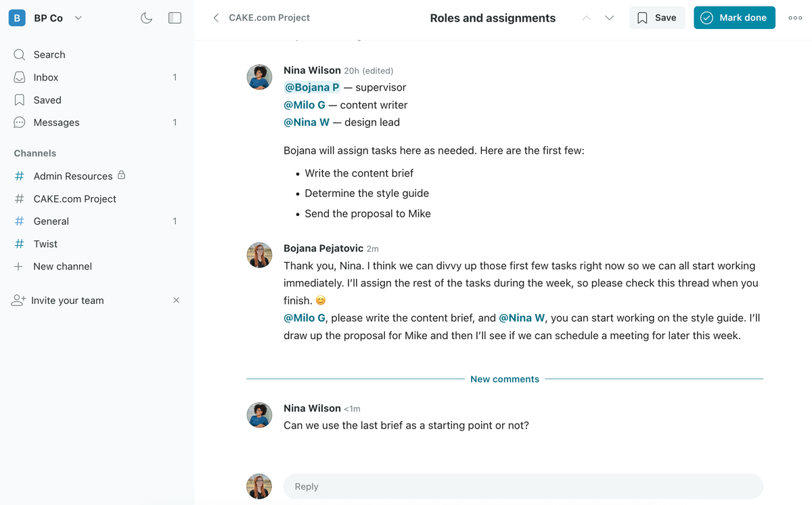The image size is (812, 505).
Task: Open the Admin Resources channel
Action: pyautogui.click(x=73, y=176)
